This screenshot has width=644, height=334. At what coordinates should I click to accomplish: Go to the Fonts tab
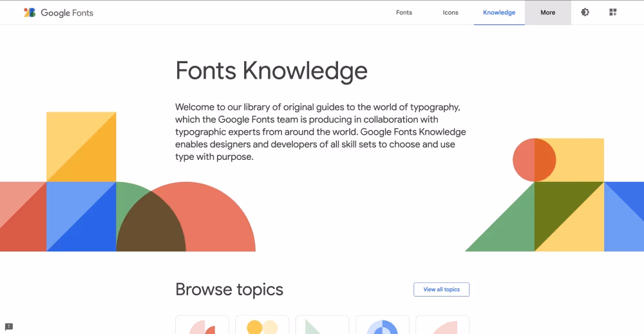tap(404, 13)
